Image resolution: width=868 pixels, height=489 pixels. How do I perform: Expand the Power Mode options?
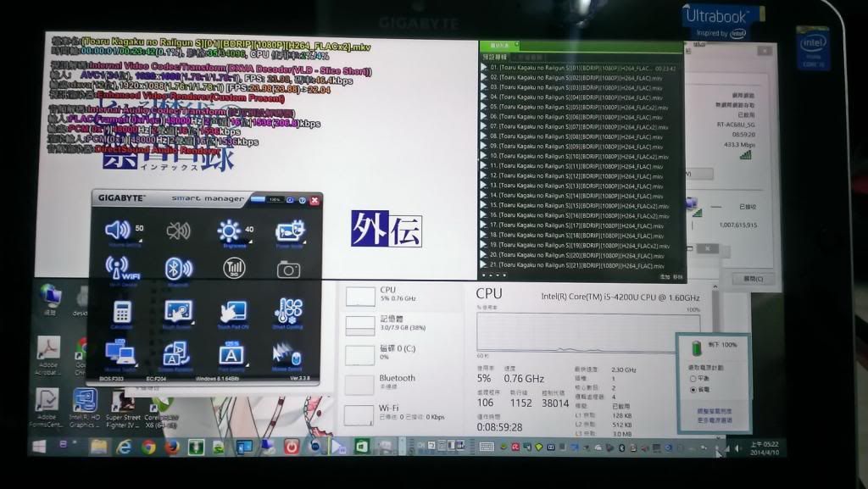[301, 247]
